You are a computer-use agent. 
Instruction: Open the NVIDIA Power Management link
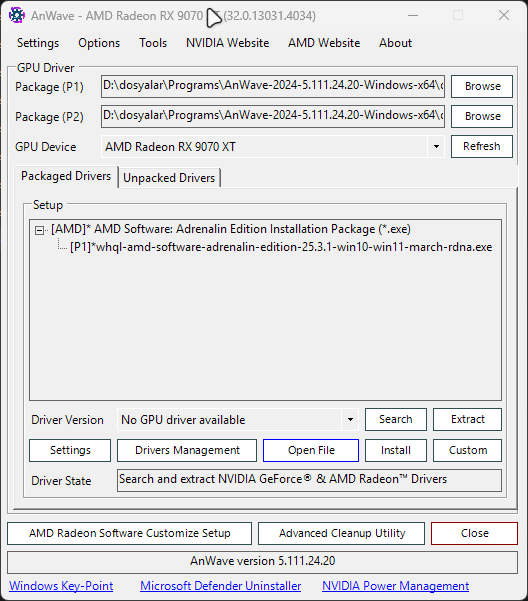(x=395, y=586)
